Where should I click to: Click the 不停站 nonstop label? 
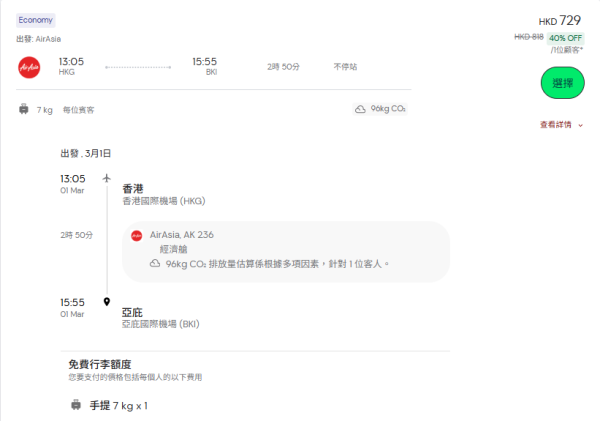[x=345, y=66]
